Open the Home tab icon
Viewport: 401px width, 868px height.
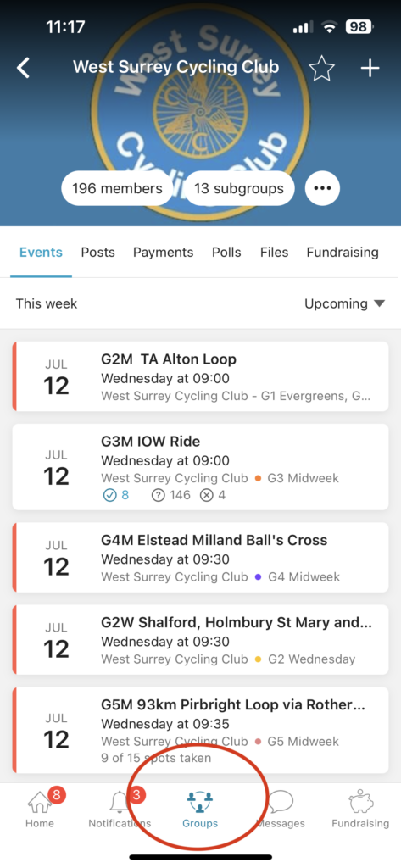[x=39, y=802]
